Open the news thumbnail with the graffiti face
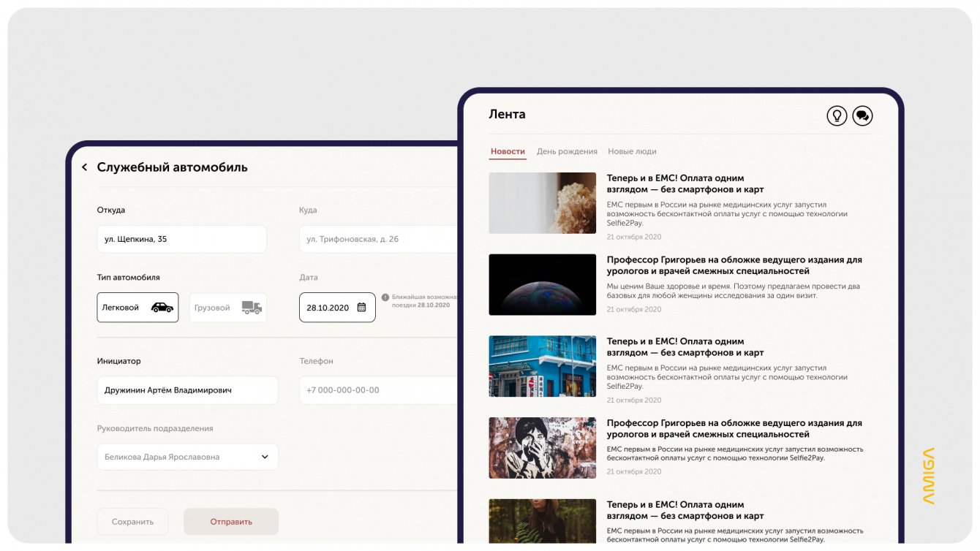 (x=543, y=448)
